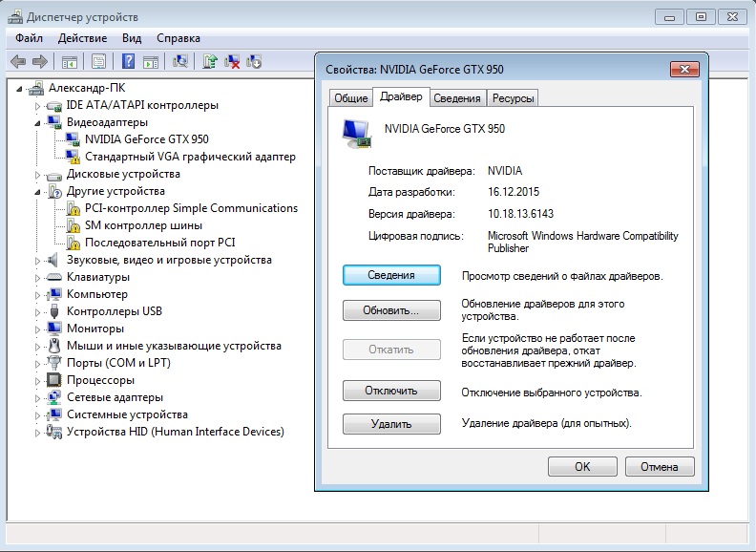The image size is (756, 552).
Task: Expand Системные устройства
Action: click(x=37, y=415)
